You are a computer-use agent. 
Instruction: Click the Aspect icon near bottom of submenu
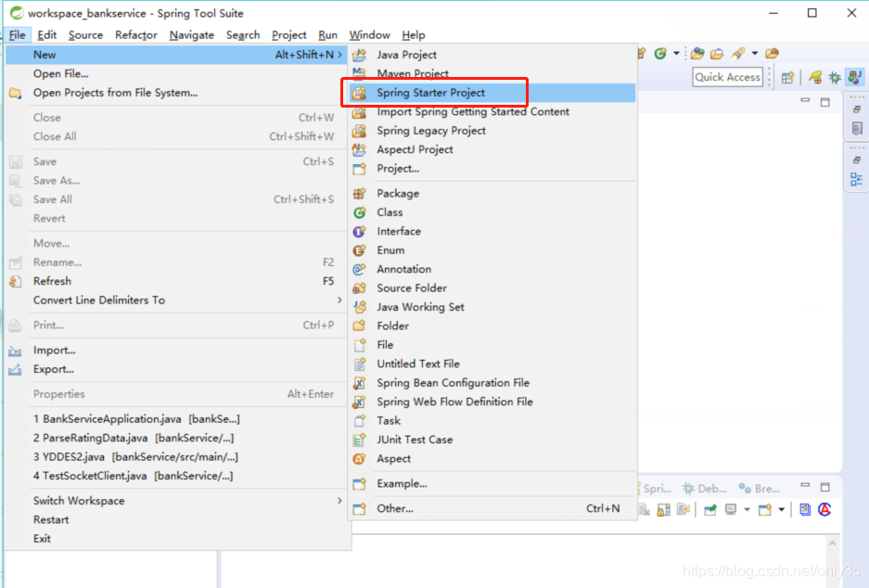point(359,458)
